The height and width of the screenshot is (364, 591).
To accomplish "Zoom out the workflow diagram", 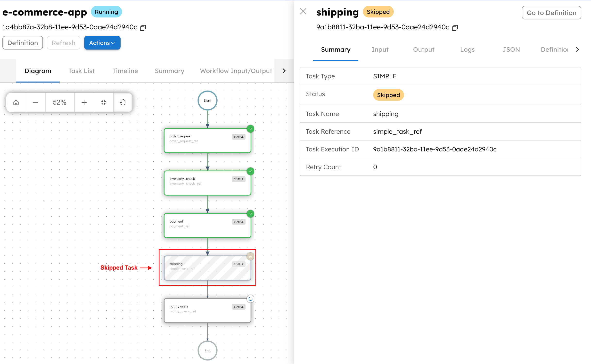I will 35,102.
